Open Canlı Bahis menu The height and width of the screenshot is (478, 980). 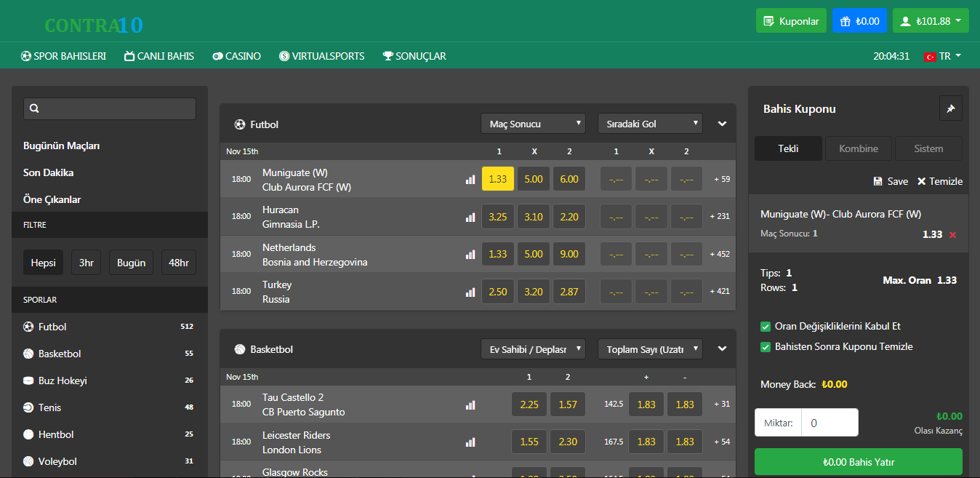159,56
